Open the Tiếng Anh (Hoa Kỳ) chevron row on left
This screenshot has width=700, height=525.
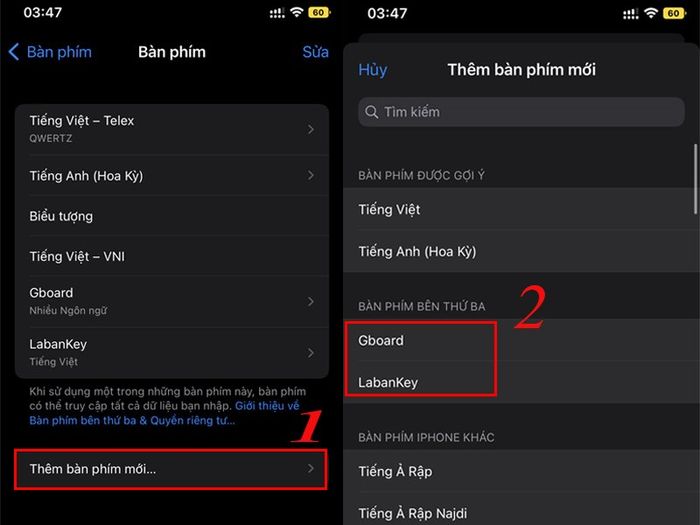tap(172, 175)
